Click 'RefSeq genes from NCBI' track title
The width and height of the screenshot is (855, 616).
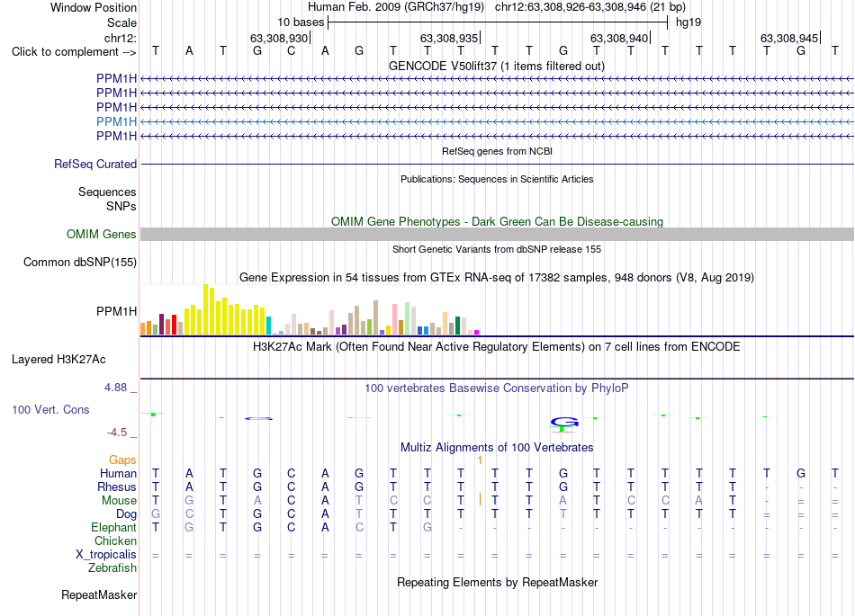click(498, 151)
